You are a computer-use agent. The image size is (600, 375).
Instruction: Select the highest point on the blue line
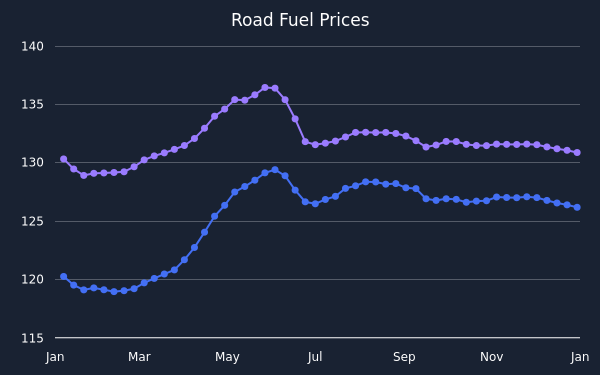(275, 170)
